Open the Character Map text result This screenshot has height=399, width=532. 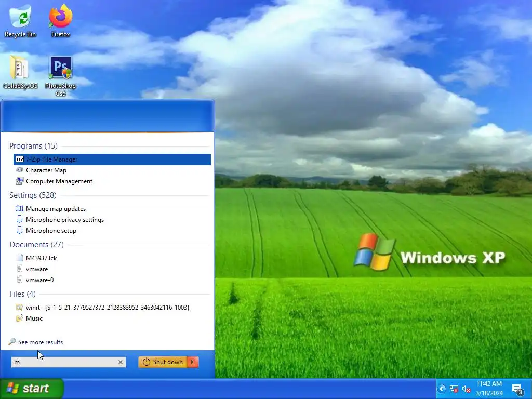click(x=46, y=170)
